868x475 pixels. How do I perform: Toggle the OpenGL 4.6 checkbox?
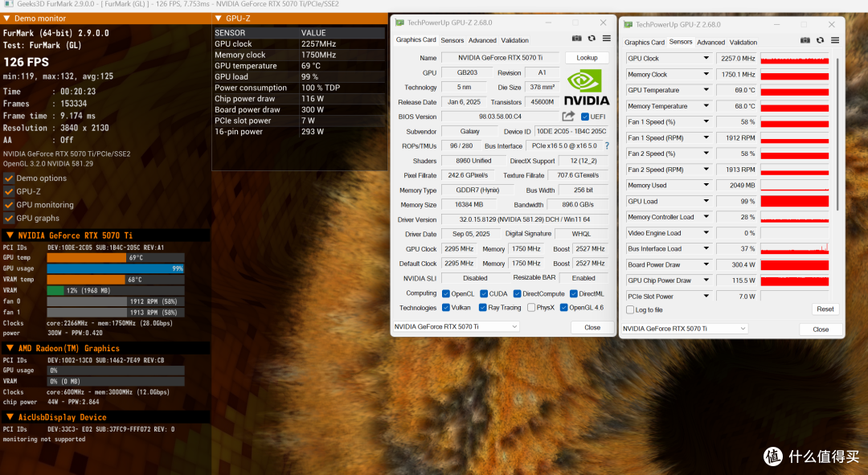click(563, 307)
